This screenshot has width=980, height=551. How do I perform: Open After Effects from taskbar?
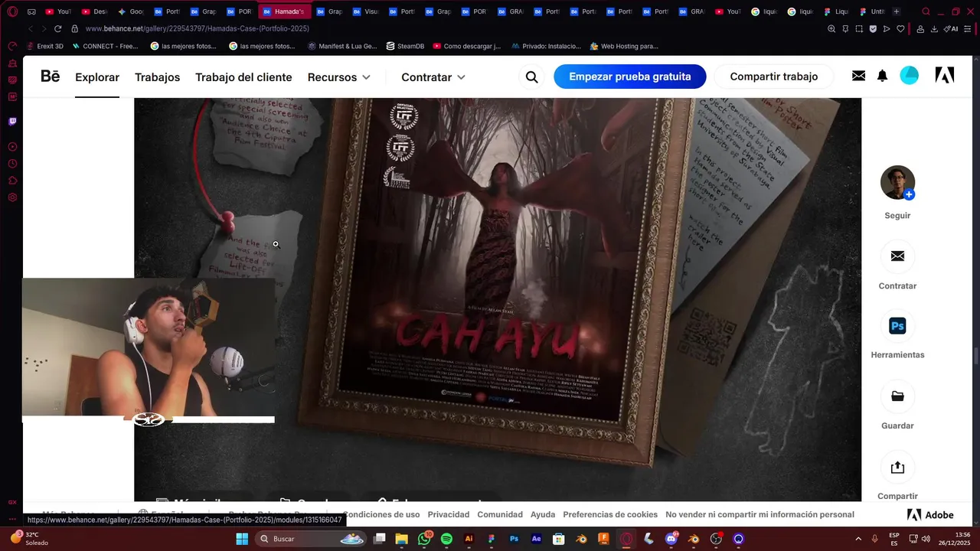537,539
